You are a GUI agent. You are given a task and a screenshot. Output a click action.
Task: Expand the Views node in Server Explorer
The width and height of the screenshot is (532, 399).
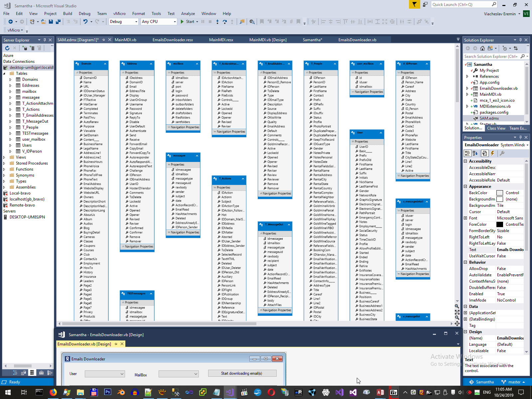tap(4, 157)
